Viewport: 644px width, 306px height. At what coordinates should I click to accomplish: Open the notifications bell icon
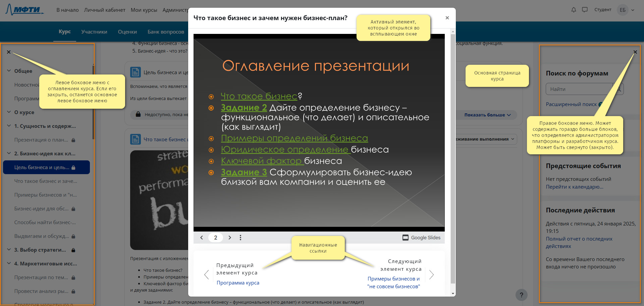[574, 10]
